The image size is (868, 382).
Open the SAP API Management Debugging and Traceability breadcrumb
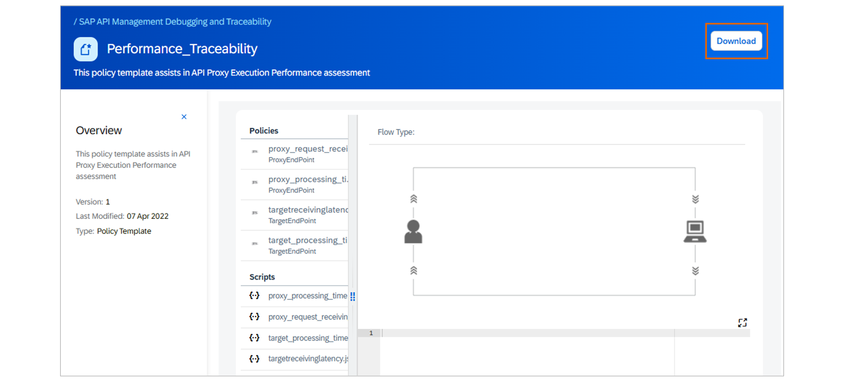coord(175,22)
